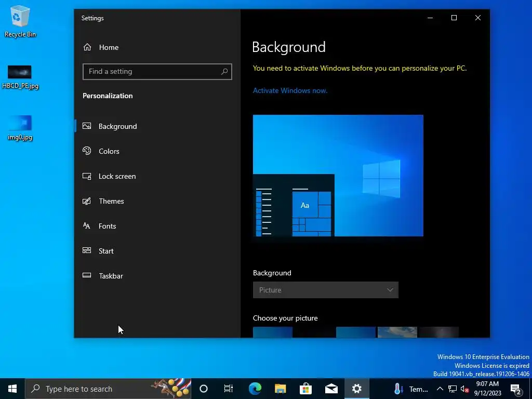This screenshot has height=399, width=532.
Task: Click the Find a setting search box
Action: [157, 72]
